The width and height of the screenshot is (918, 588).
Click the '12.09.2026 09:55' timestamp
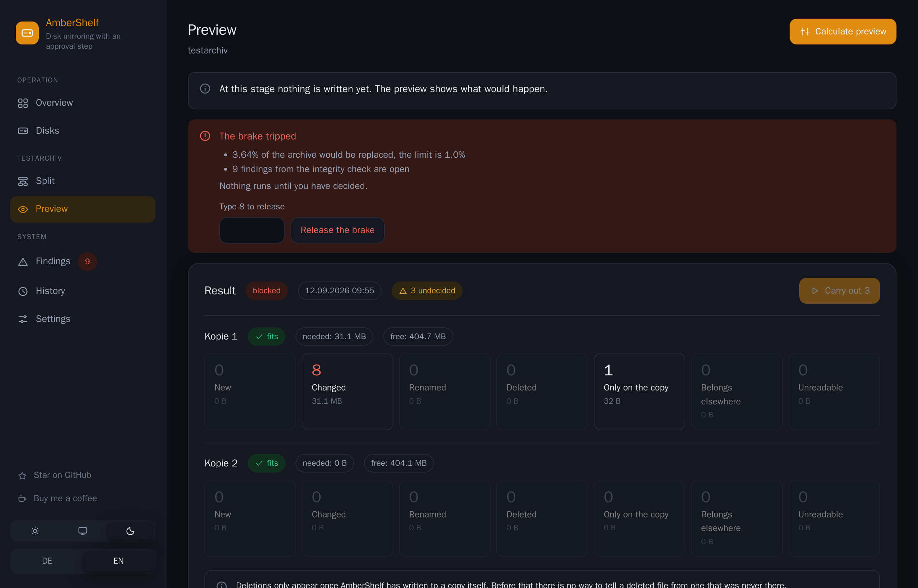340,291
